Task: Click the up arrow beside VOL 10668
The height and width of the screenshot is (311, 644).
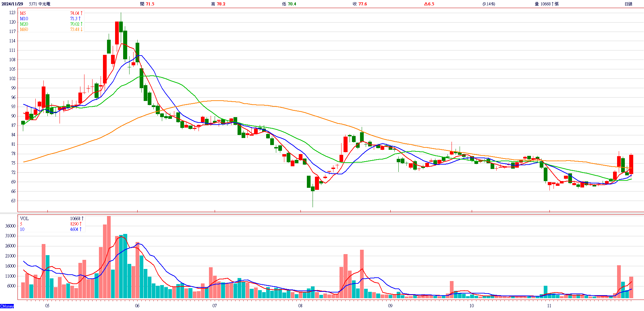Action: coord(82,219)
